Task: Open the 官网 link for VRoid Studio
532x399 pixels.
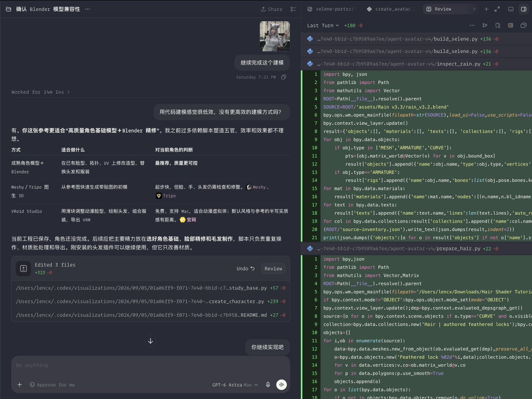Action: click(188, 220)
